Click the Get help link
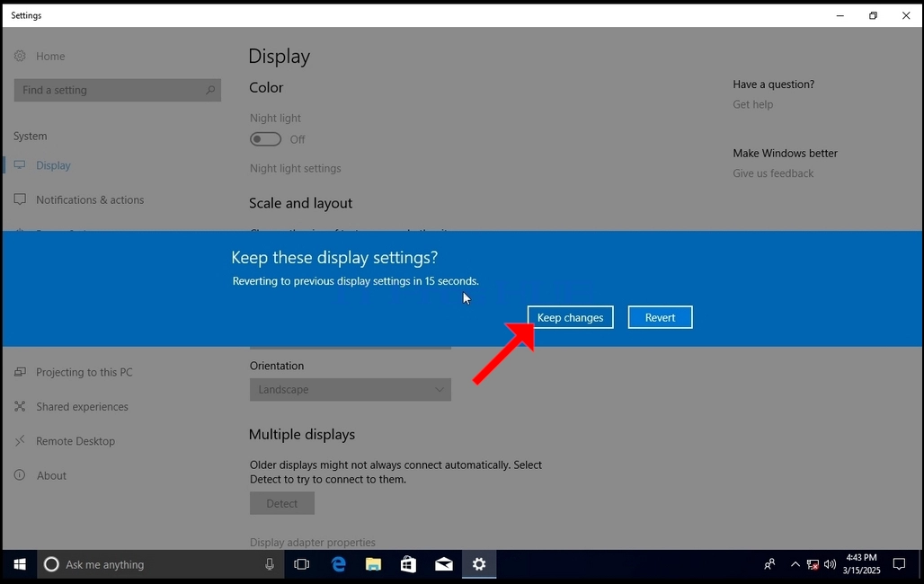The image size is (924, 584). tap(752, 104)
